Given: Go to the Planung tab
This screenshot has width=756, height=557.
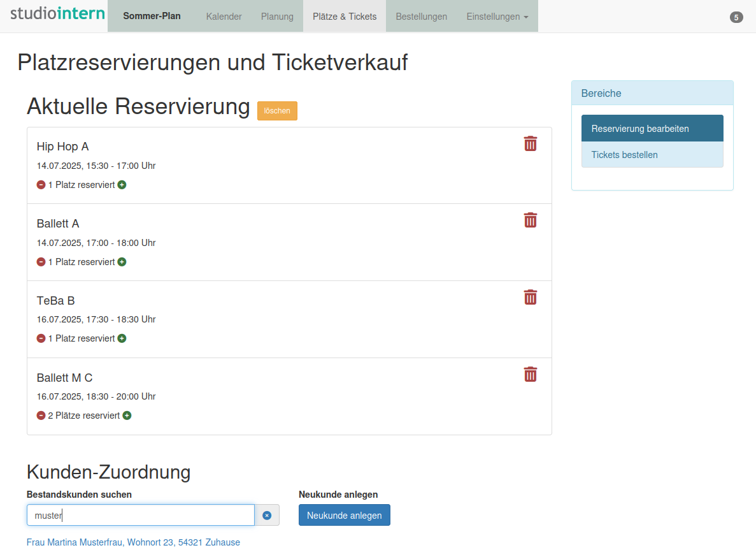Looking at the screenshot, I should [277, 17].
